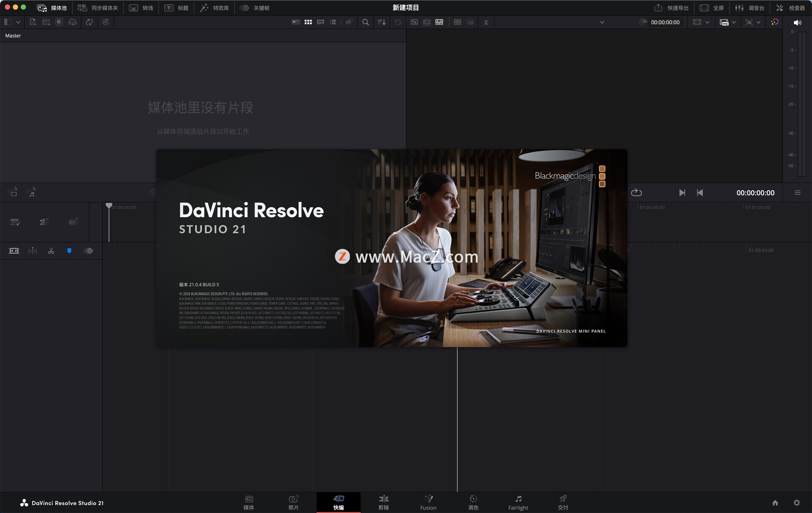
Task: Open the viewer clip name dropdown
Action: coord(602,22)
